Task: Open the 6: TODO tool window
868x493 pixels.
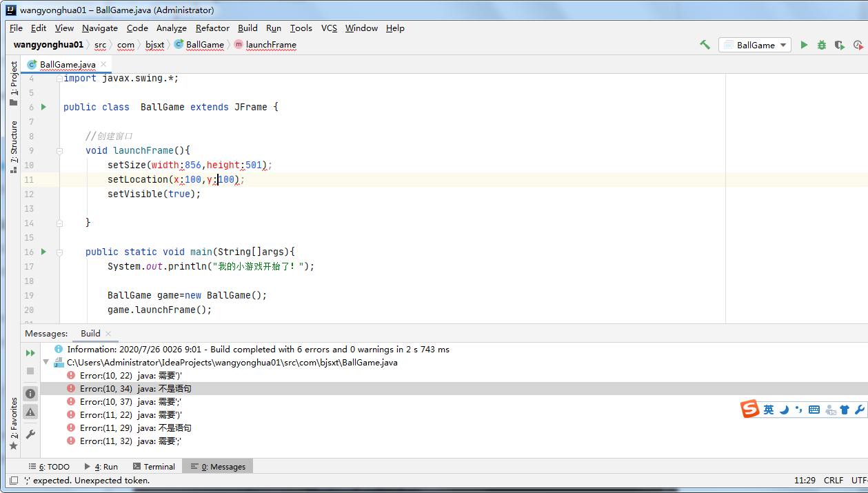Action: tap(49, 467)
